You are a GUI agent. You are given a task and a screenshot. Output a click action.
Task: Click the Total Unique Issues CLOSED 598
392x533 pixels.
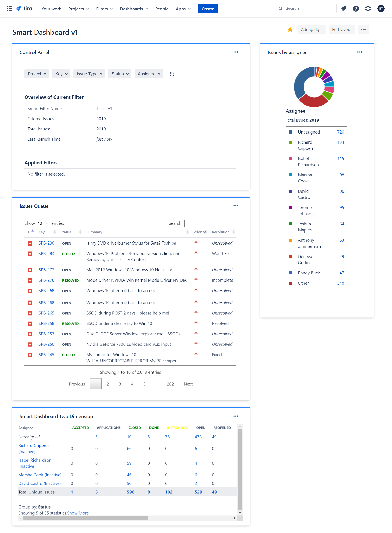click(x=130, y=492)
